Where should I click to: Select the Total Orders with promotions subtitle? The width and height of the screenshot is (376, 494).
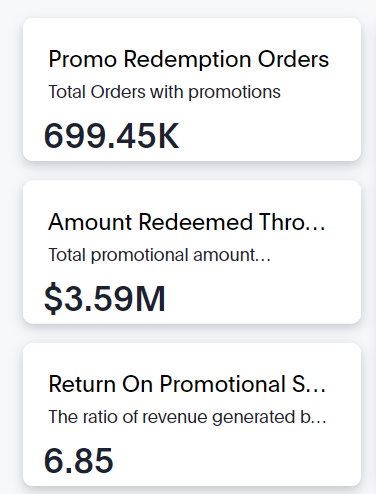point(164,92)
